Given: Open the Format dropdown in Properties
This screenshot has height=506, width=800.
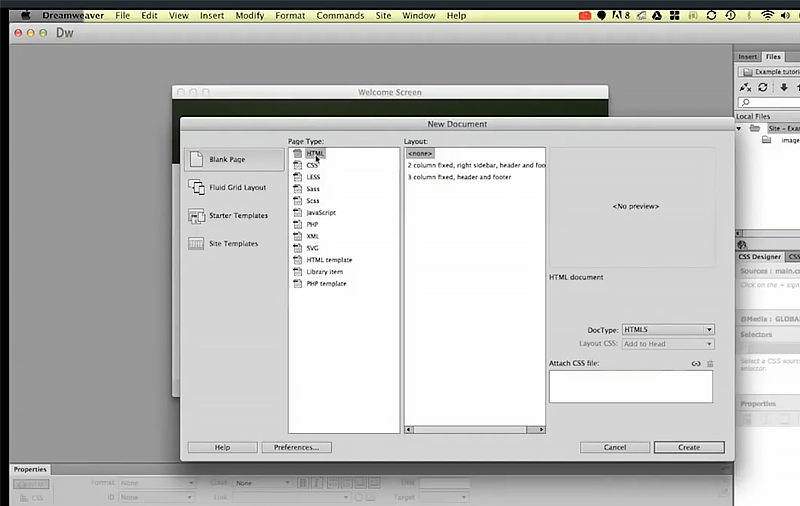Looking at the screenshot, I should 157,483.
